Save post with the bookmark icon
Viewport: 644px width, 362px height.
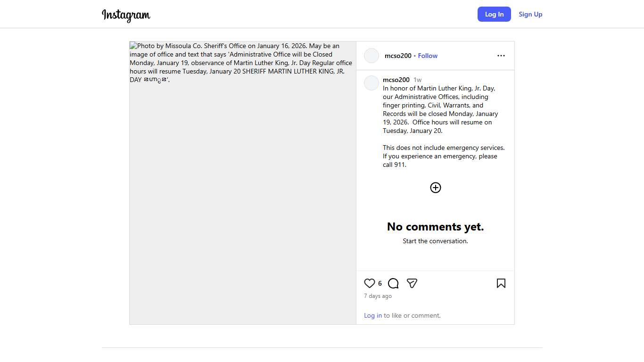501,283
